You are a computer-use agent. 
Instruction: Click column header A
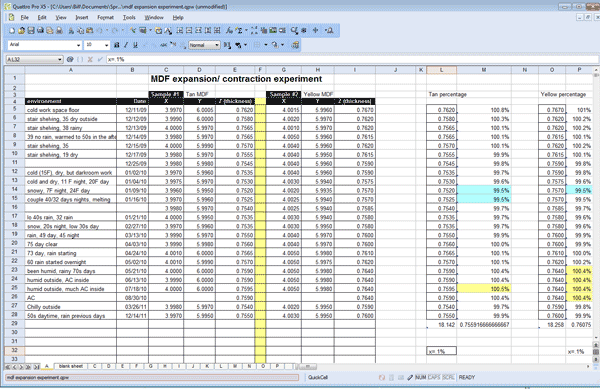pos(71,70)
